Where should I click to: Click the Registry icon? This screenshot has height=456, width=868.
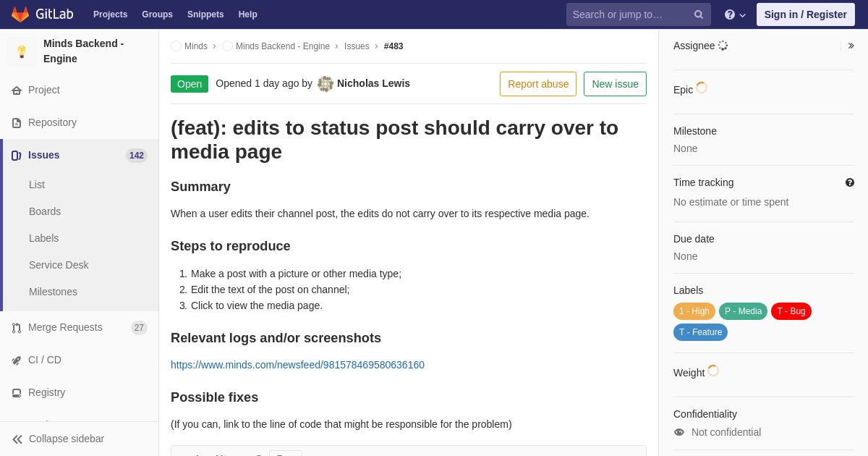17,393
